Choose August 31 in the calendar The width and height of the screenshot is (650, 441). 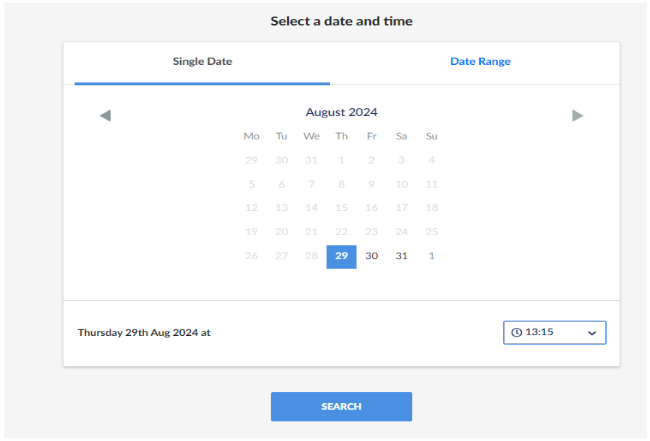(401, 256)
